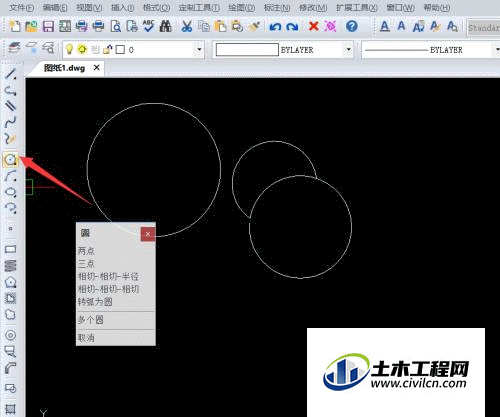Open the 绘图(D) menu
Image resolution: width=500 pixels, height=417 pixels.
coord(242,7)
